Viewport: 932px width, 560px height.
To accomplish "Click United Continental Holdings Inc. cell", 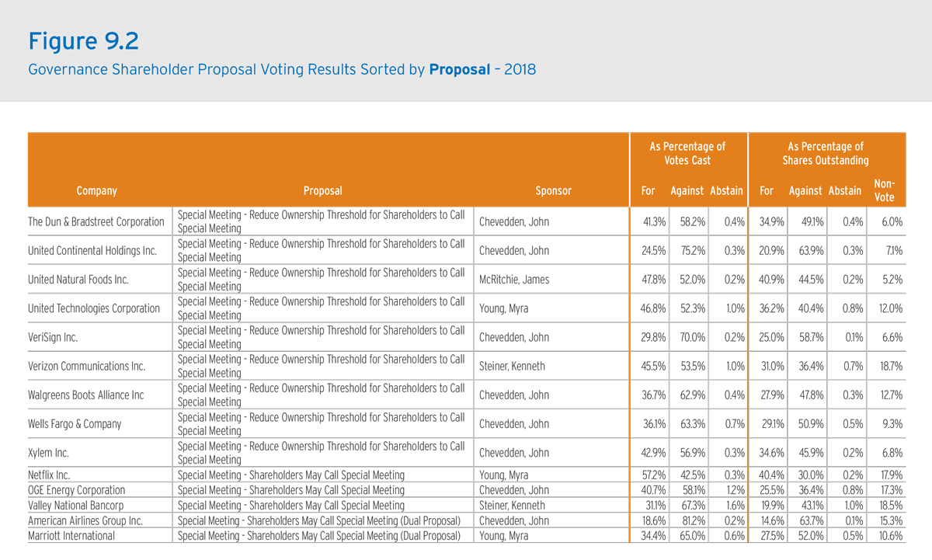I will pyautogui.click(x=92, y=251).
